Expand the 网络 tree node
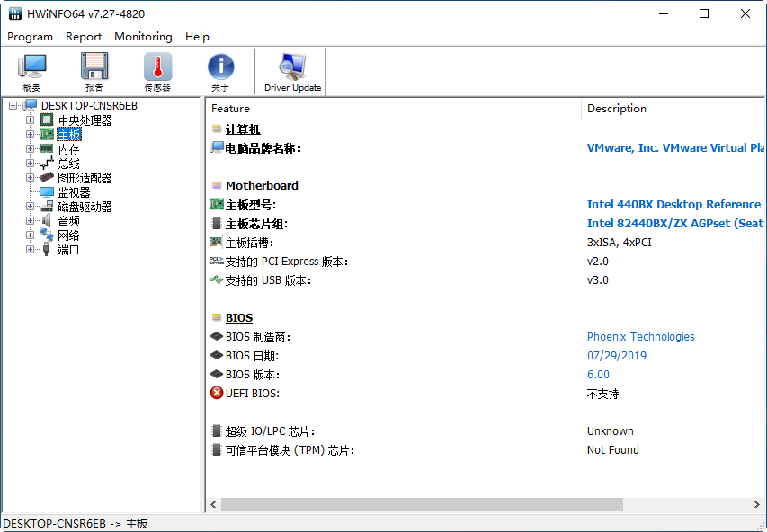This screenshot has width=767, height=532. point(30,235)
